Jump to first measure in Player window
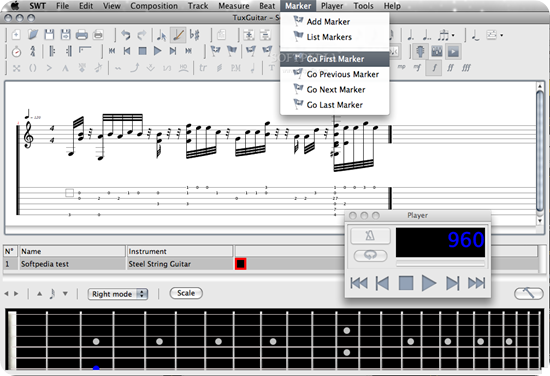550x376 pixels. [359, 283]
